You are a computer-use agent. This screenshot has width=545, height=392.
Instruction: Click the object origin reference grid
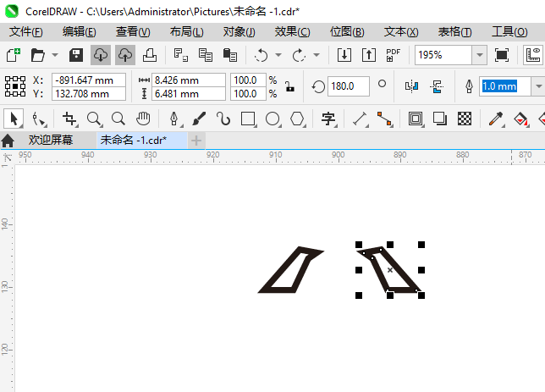click(x=15, y=86)
